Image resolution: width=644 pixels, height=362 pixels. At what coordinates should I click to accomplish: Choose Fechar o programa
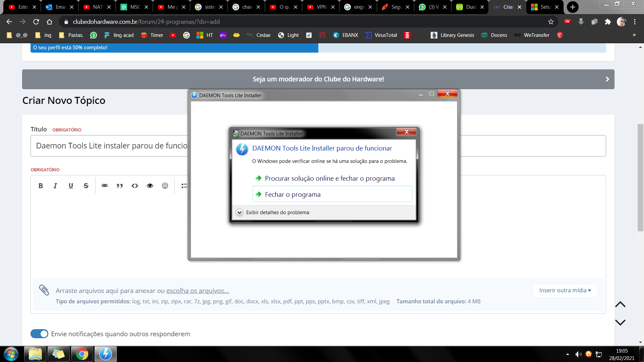tap(332, 194)
